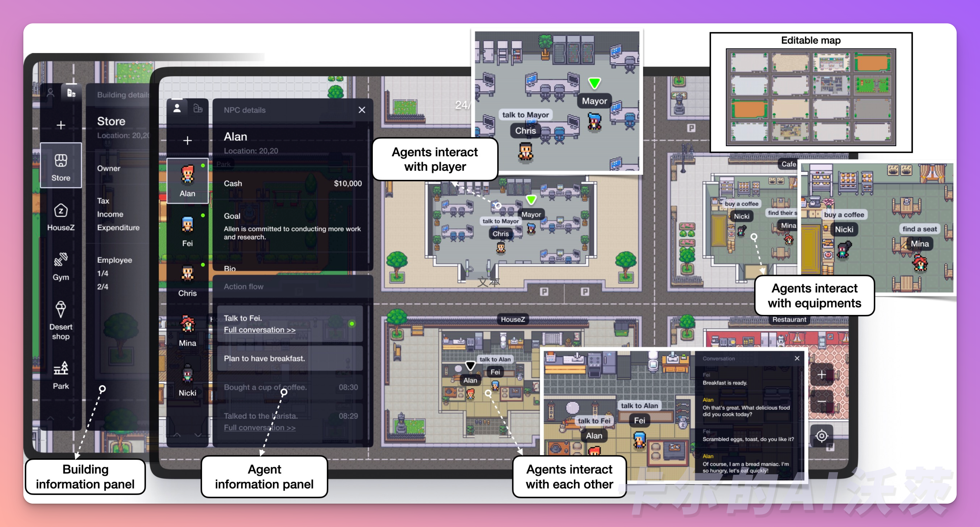Click the close button on Conversation panel

click(x=796, y=359)
